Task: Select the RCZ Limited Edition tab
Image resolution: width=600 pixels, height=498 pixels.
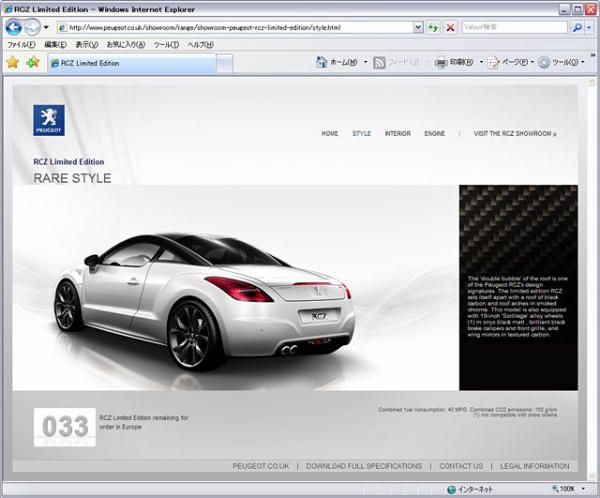Action: (132, 63)
